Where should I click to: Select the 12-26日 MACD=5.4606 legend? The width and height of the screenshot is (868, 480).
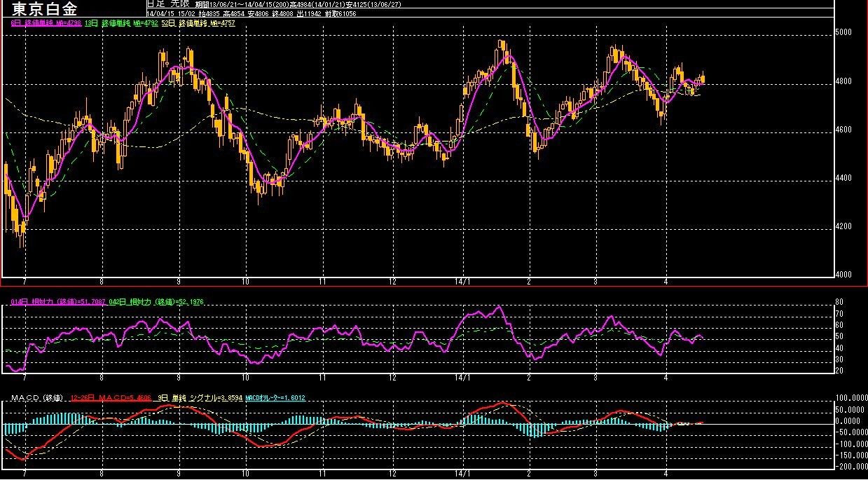tap(112, 397)
